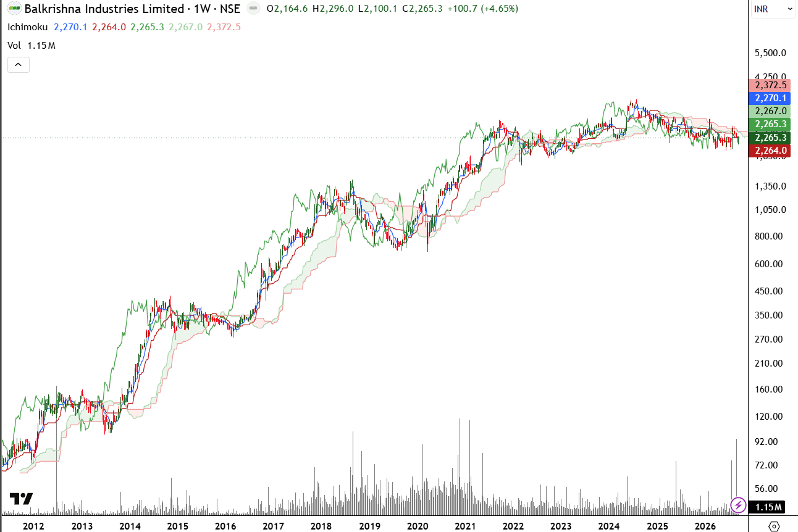Click the 210.00 price scale label
Screen dimensions: 798x532
click(768, 364)
